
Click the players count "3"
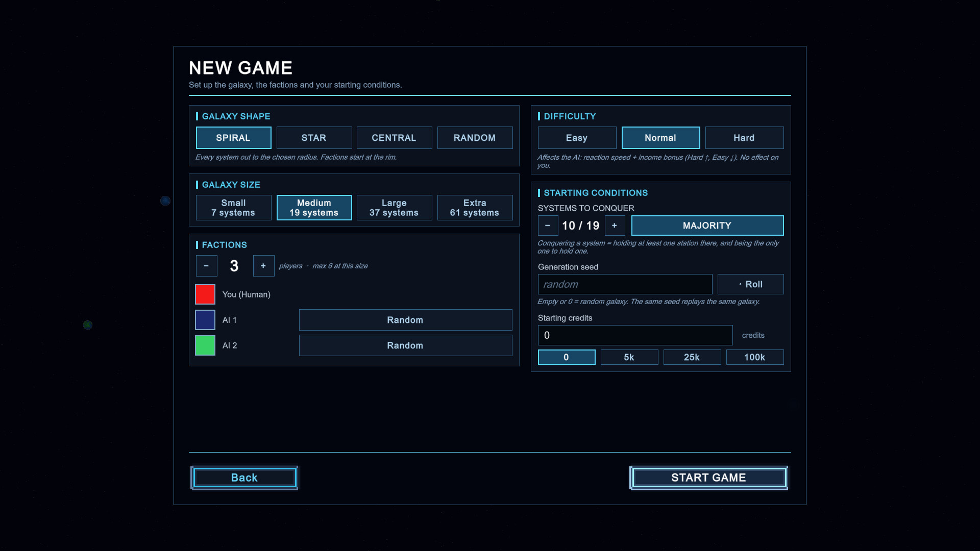[234, 266]
